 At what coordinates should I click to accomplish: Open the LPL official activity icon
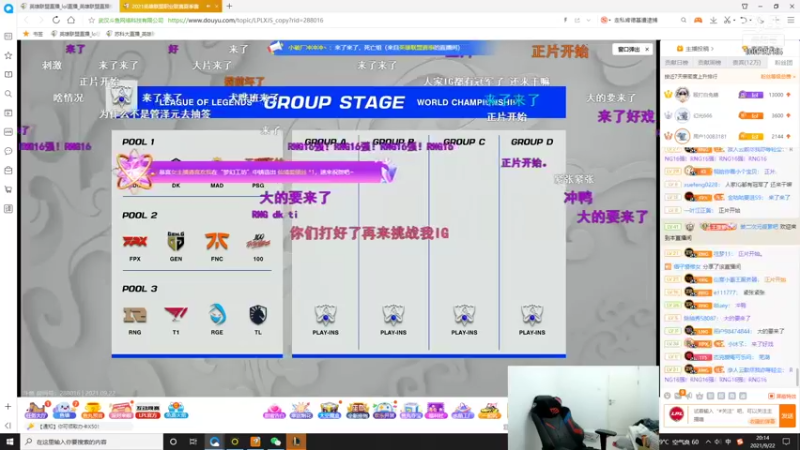(x=148, y=410)
